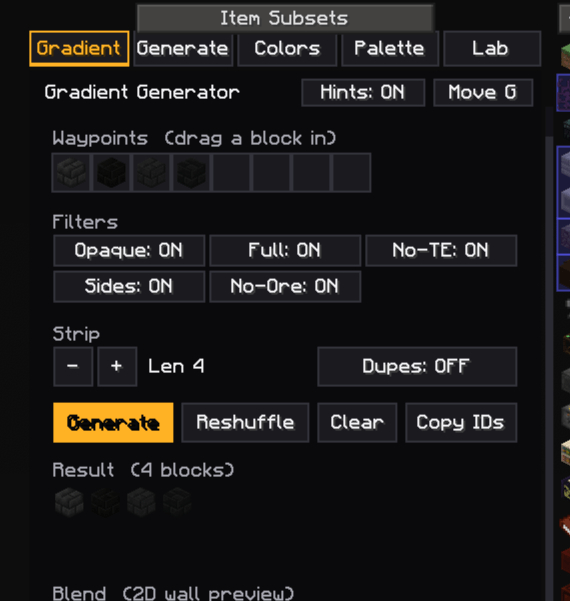Viewport: 570px width, 601px height.
Task: Open the Palette tab
Action: [x=390, y=49]
